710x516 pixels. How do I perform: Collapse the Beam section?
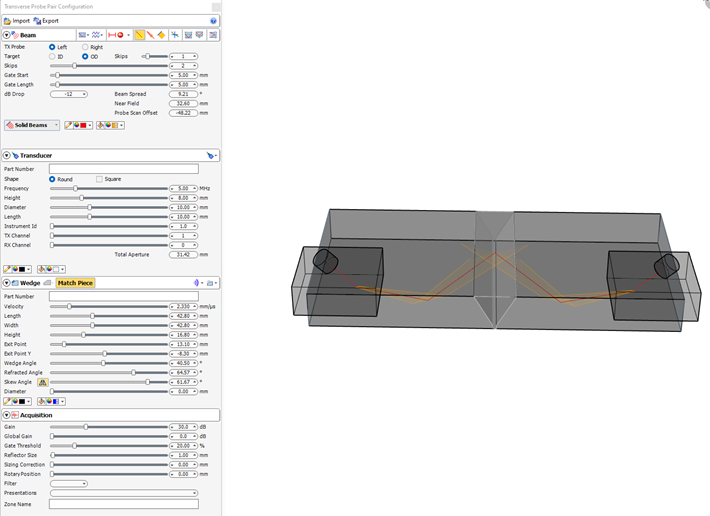6,35
